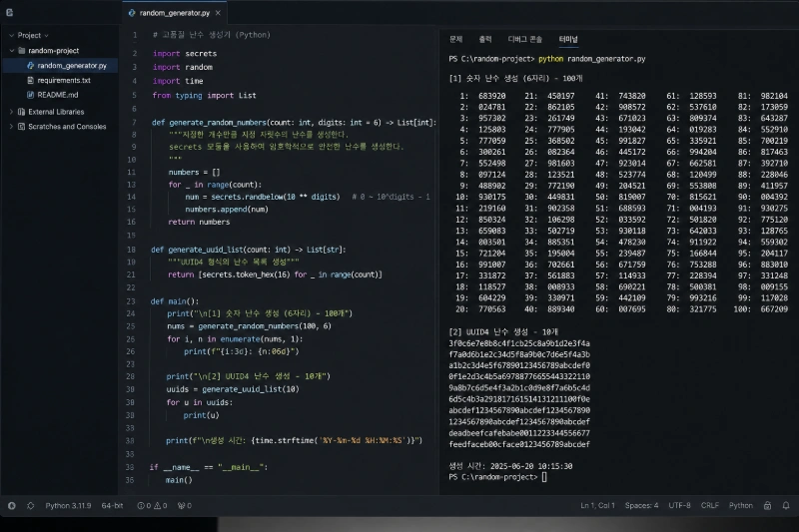Change line endings via CRLF
The height and width of the screenshot is (532, 799).
(x=710, y=506)
